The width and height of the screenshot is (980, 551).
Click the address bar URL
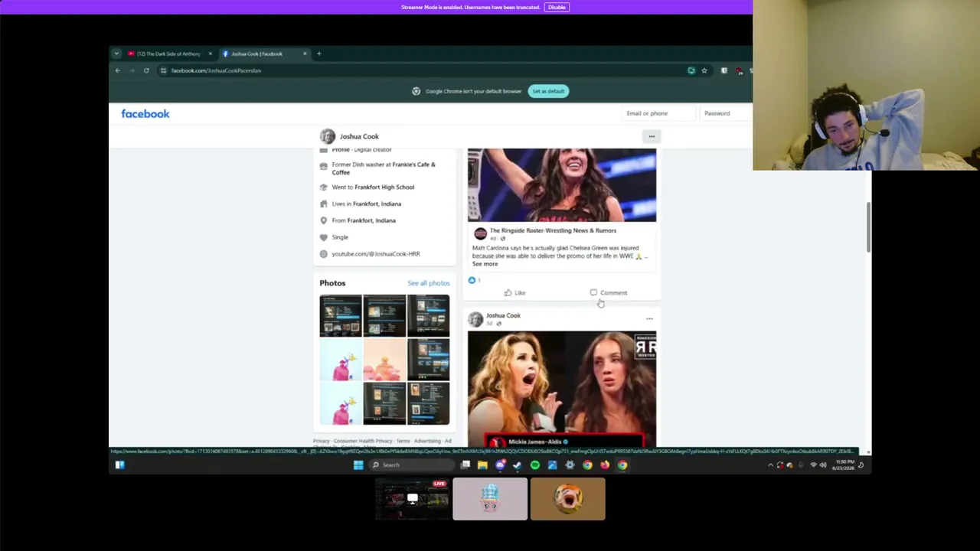click(216, 70)
